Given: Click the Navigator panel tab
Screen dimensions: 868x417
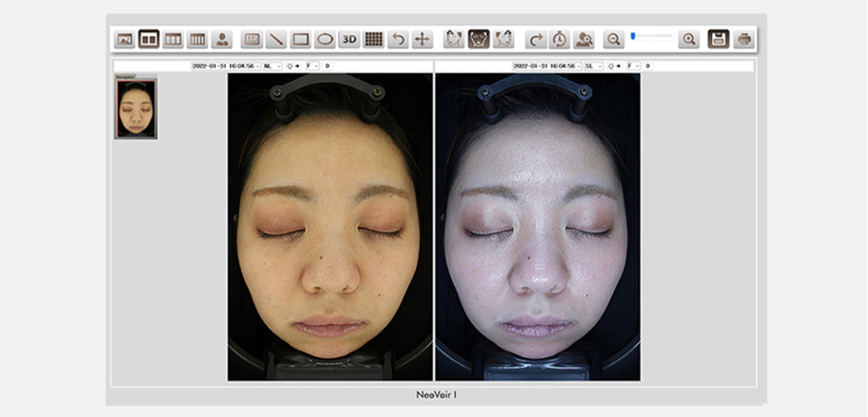Looking at the screenshot, I should tap(126, 76).
